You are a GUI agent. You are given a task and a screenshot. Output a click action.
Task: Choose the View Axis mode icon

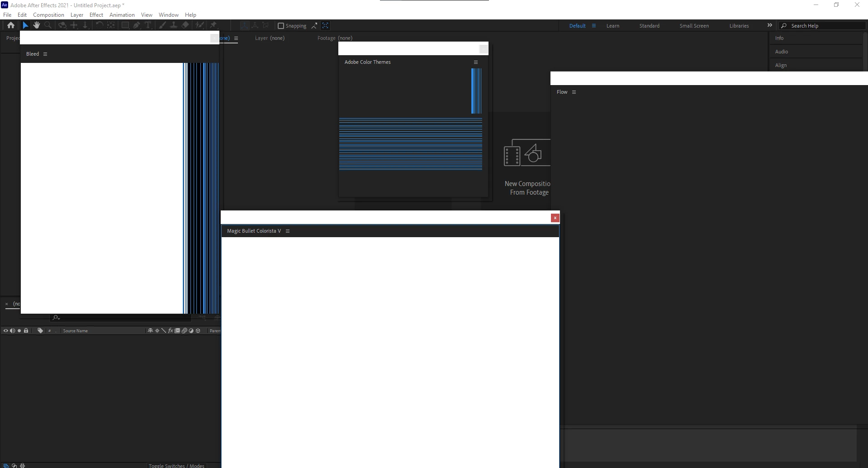[x=266, y=26]
